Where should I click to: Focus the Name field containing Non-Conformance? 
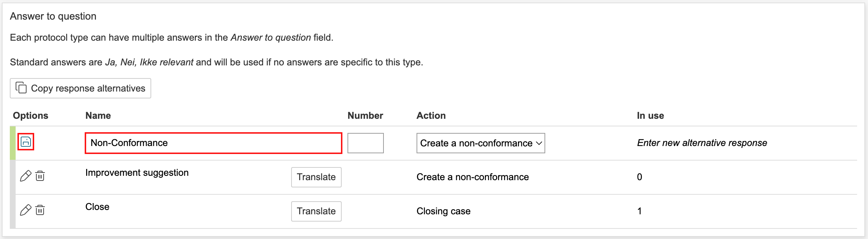[213, 143]
